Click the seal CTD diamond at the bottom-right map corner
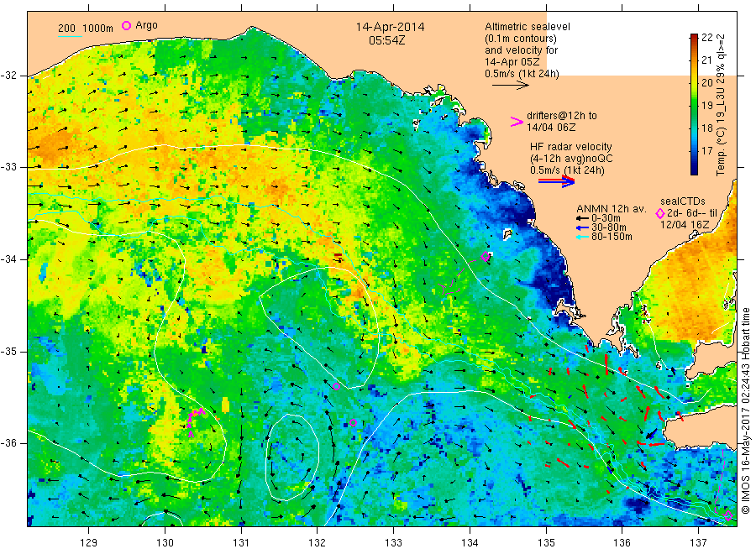Viewport: 756px width, 554px height. [728, 516]
